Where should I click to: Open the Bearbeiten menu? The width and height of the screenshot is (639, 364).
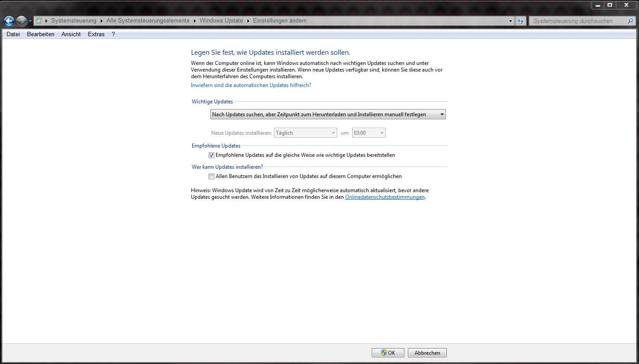(x=41, y=34)
